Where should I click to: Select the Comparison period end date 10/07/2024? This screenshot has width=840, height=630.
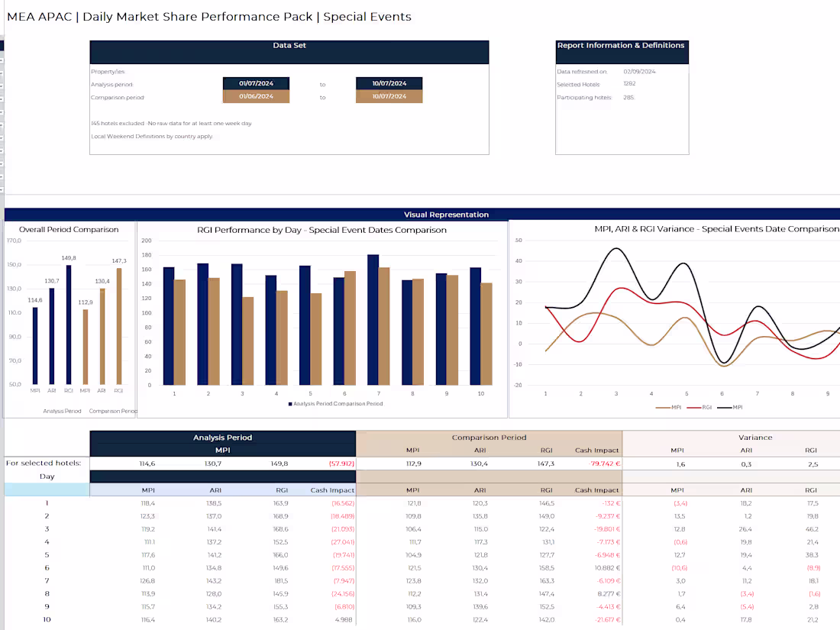click(x=388, y=97)
